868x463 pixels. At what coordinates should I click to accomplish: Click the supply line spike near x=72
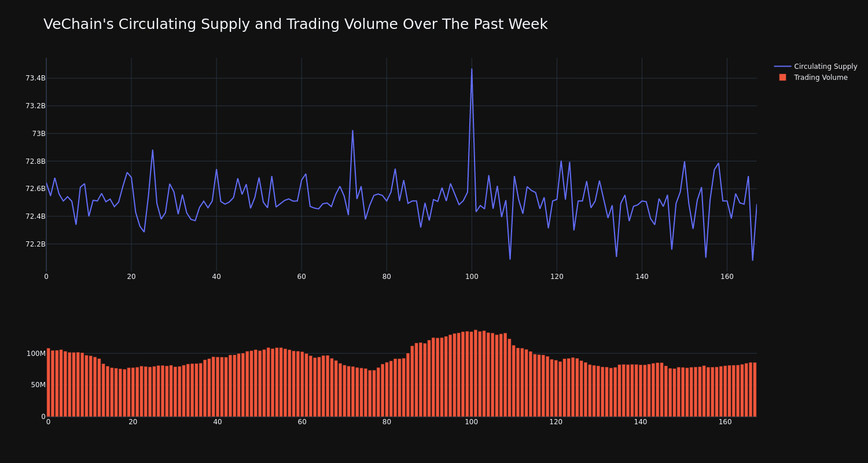352,131
